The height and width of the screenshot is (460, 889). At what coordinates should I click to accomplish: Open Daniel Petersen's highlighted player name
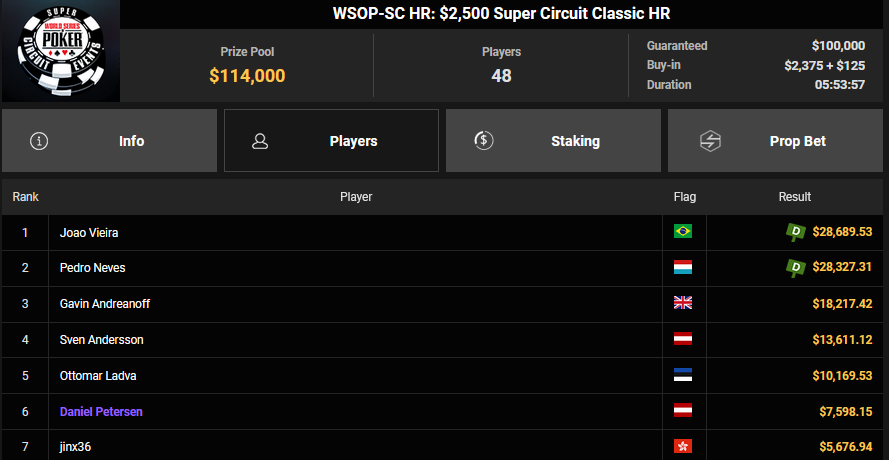(102, 412)
